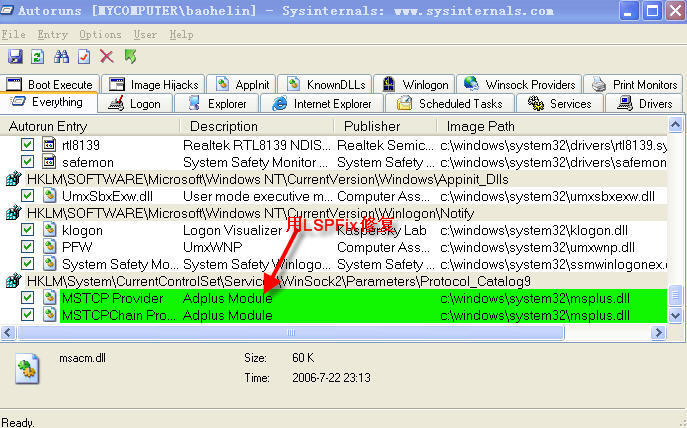This screenshot has width=687, height=428.
Task: Click the Winlogon\Notify registry key icon
Action: pos(14,213)
